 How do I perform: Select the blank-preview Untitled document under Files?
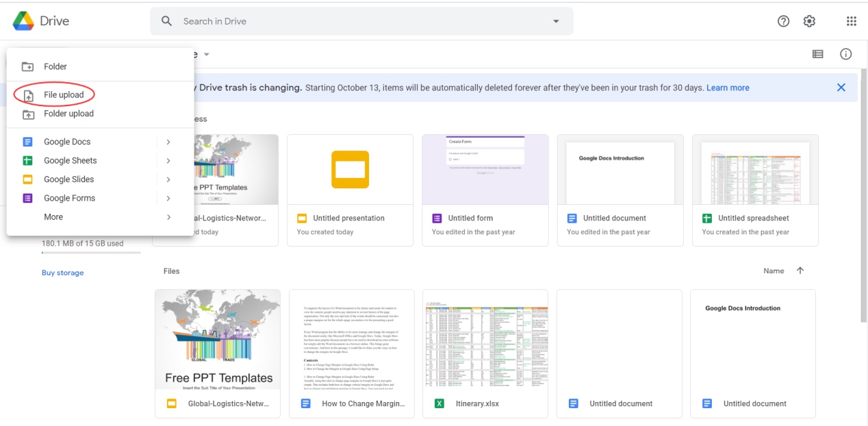(x=620, y=353)
